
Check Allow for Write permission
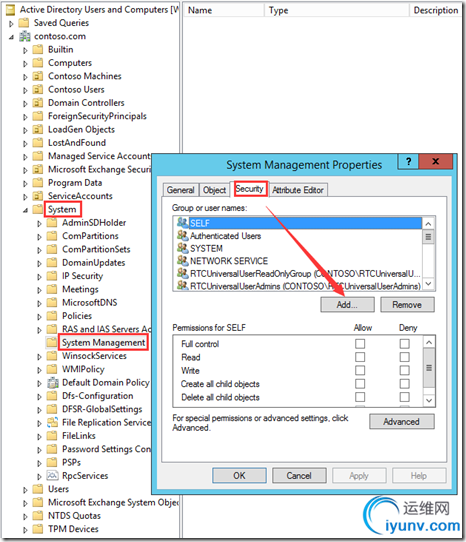point(360,370)
